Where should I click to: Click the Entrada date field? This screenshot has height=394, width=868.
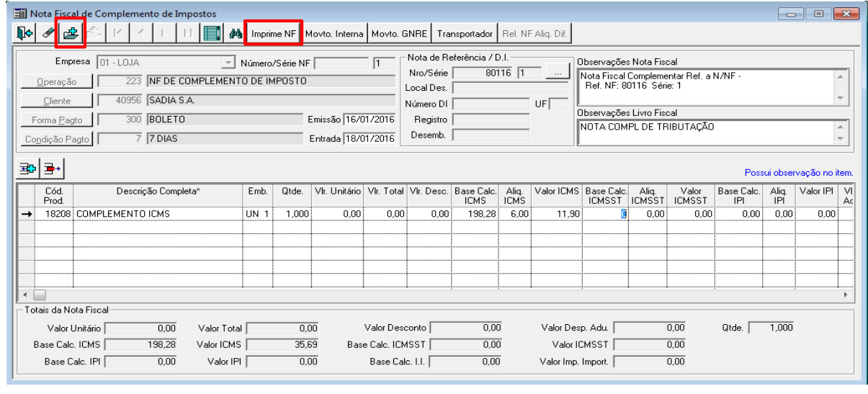(370, 138)
